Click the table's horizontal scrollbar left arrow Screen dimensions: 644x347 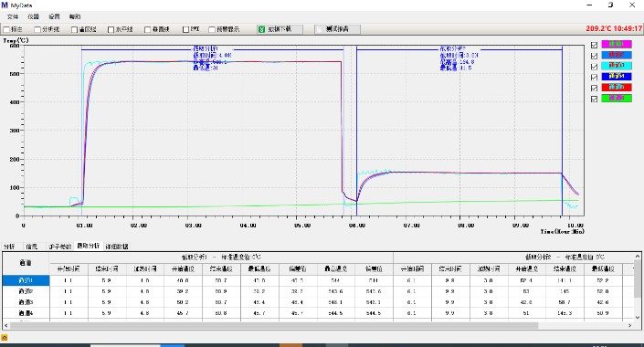point(5,325)
